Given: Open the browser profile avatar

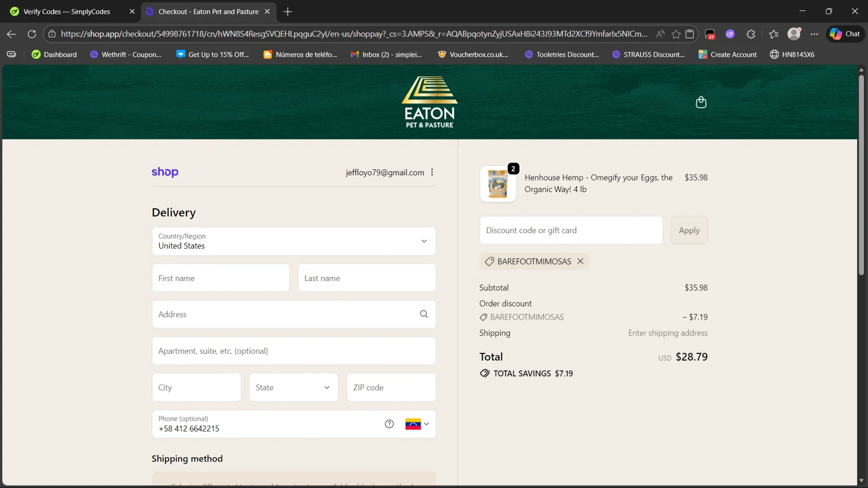Looking at the screenshot, I should pos(795,34).
